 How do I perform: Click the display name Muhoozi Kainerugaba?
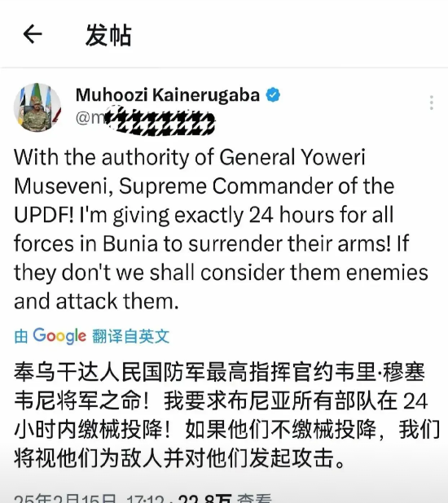[x=168, y=95]
